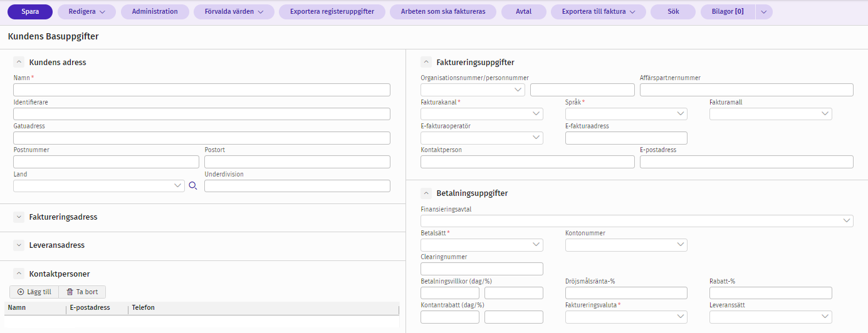Click the Telefon column header
Screen dimensions: 868x333
263,308
